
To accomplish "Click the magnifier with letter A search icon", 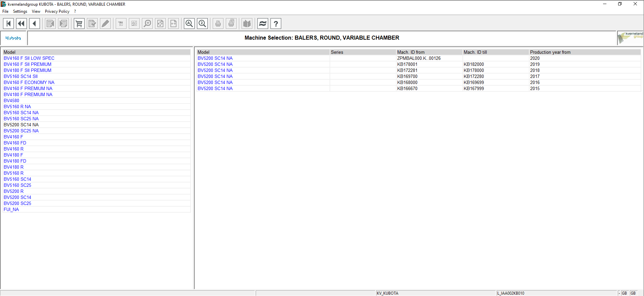I will point(189,24).
